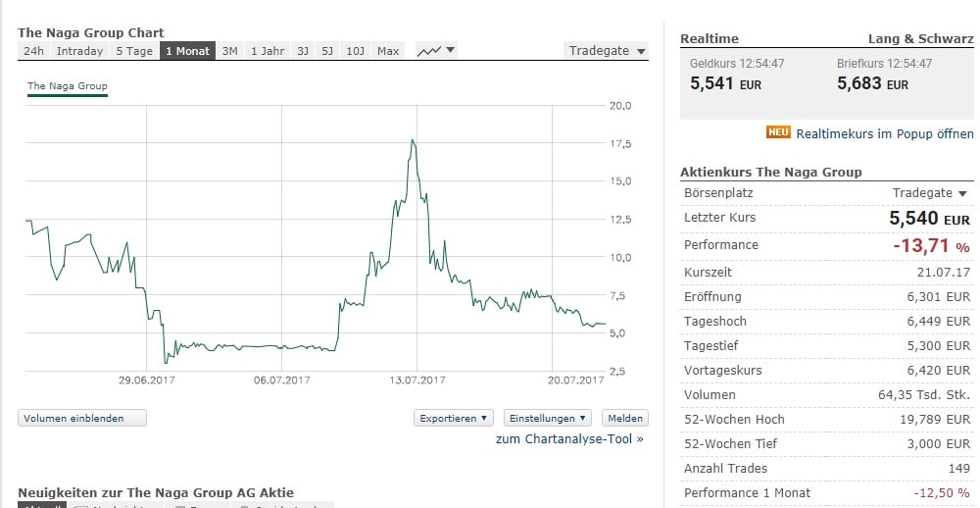Expand the Exportieren dropdown
This screenshot has width=980, height=508.
(454, 418)
